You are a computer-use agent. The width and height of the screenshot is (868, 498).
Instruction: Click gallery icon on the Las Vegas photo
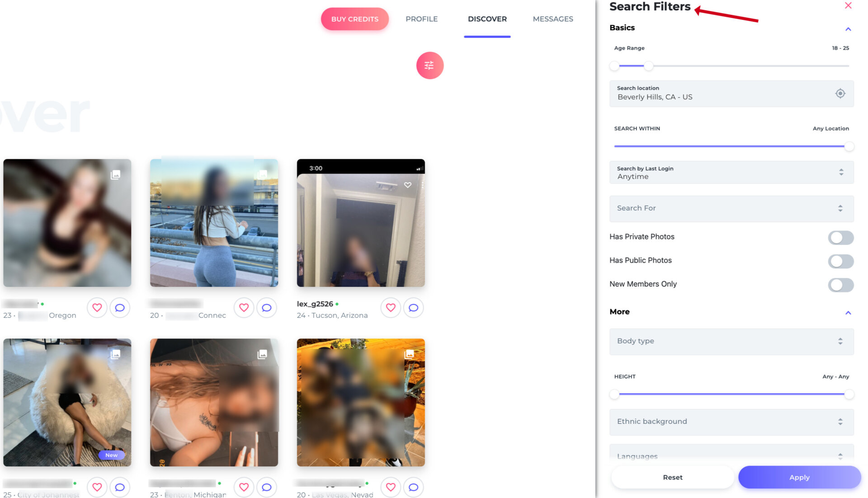click(409, 354)
